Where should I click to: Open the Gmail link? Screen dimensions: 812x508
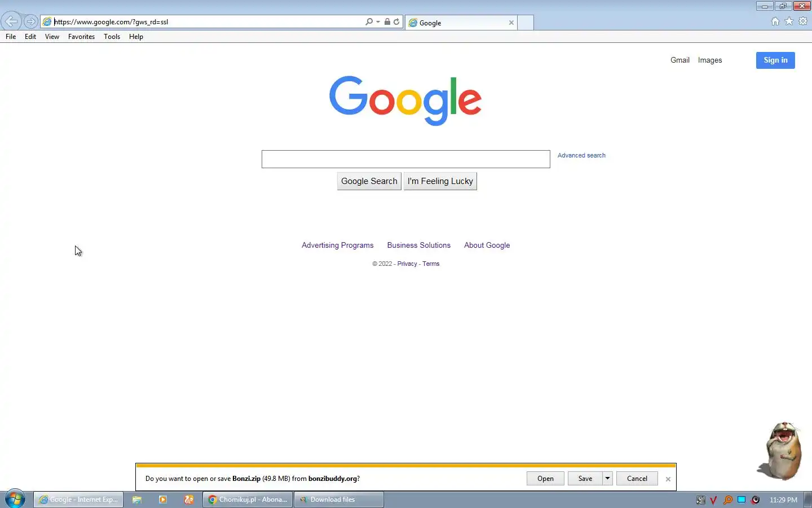[x=680, y=60]
